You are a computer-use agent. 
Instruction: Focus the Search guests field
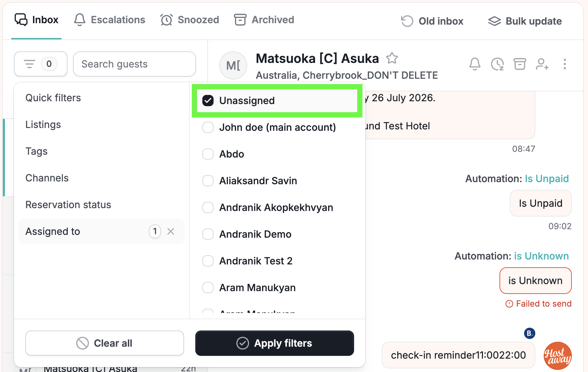coord(135,64)
